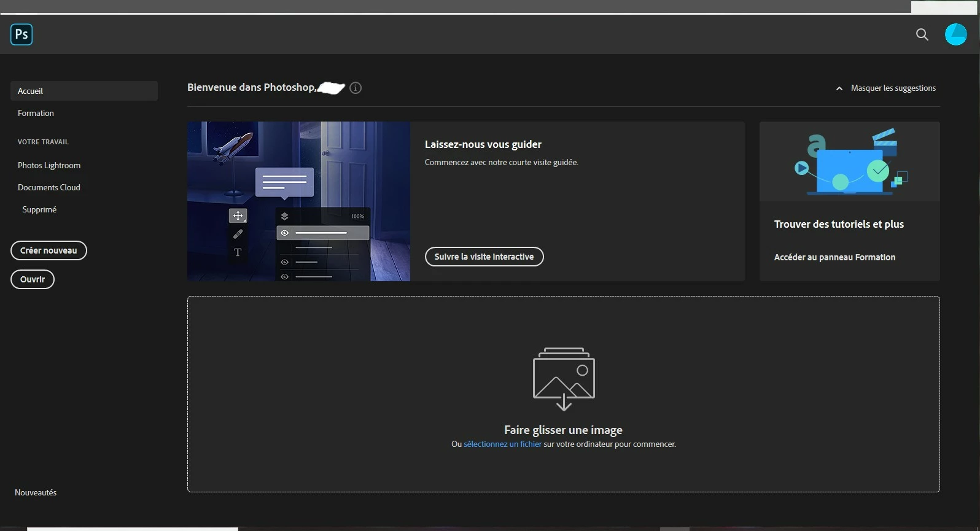This screenshot has height=531, width=980.
Task: Click the info icon beside welcome title
Action: pyautogui.click(x=356, y=88)
